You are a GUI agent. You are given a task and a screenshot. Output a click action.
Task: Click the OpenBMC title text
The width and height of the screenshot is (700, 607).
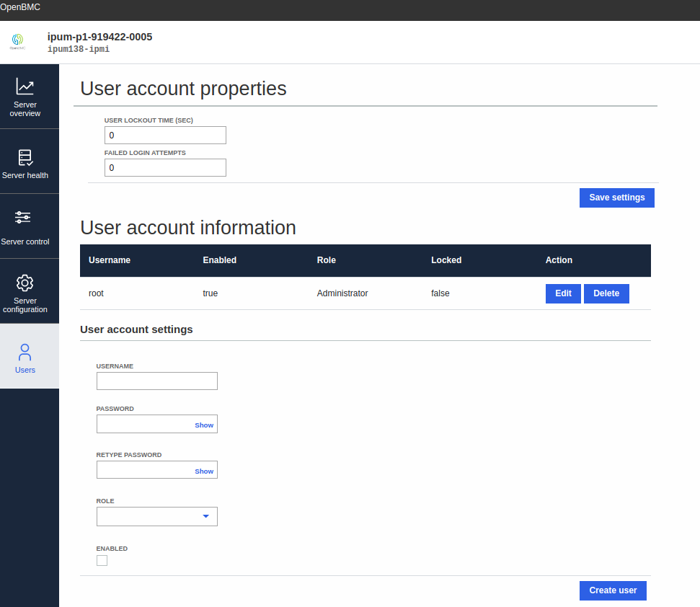(20, 7)
